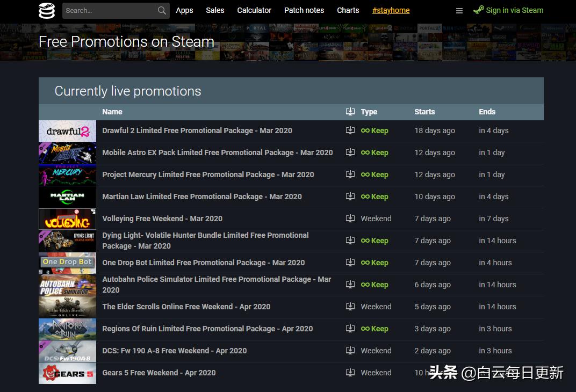Click the download icon on the Drawful 2 row
The height and width of the screenshot is (392, 576).
(x=351, y=130)
